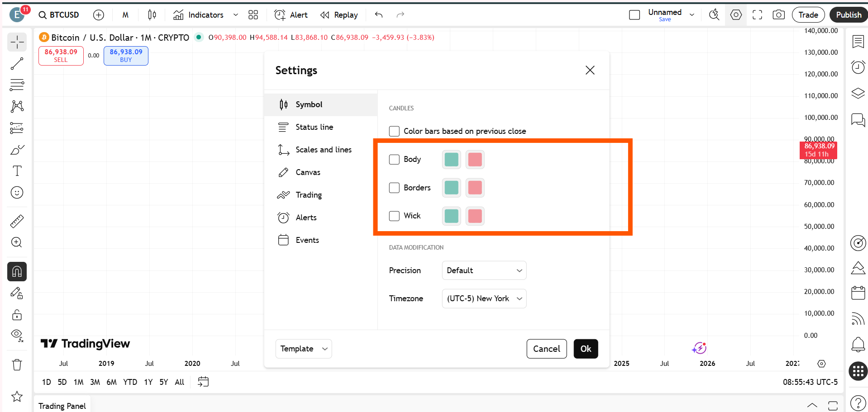Viewport: 868px width, 412px height.
Task: Check Color bars based on previous close
Action: pyautogui.click(x=394, y=131)
